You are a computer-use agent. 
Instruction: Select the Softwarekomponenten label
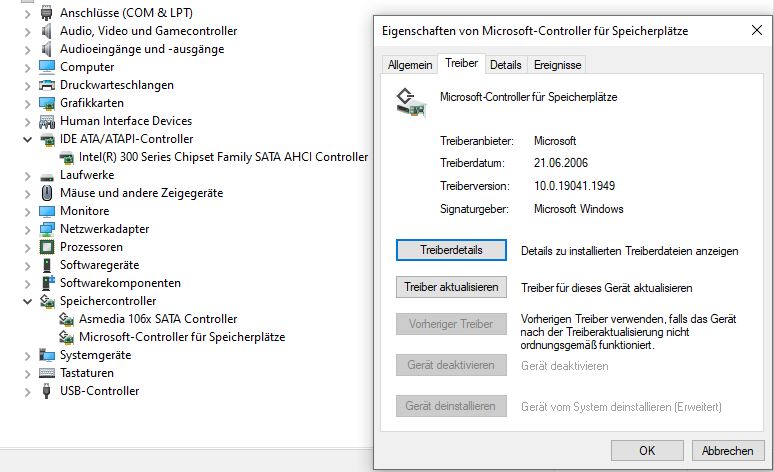click(120, 283)
